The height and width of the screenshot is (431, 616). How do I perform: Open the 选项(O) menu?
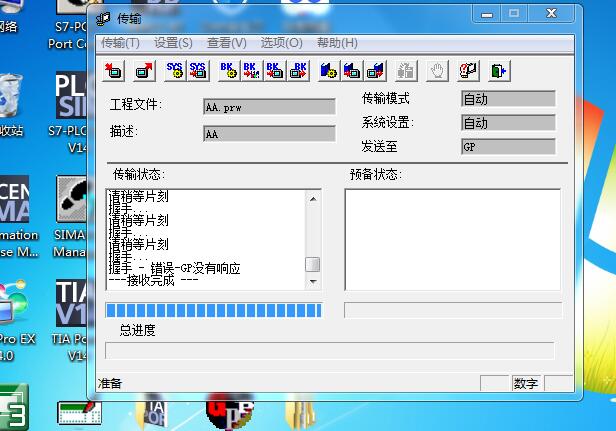pos(281,43)
